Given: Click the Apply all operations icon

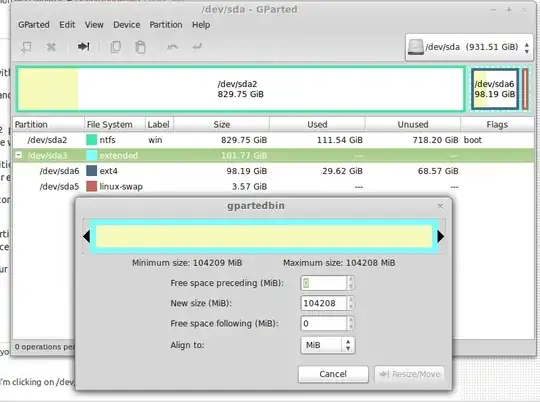Looking at the screenshot, I should click(x=197, y=47).
